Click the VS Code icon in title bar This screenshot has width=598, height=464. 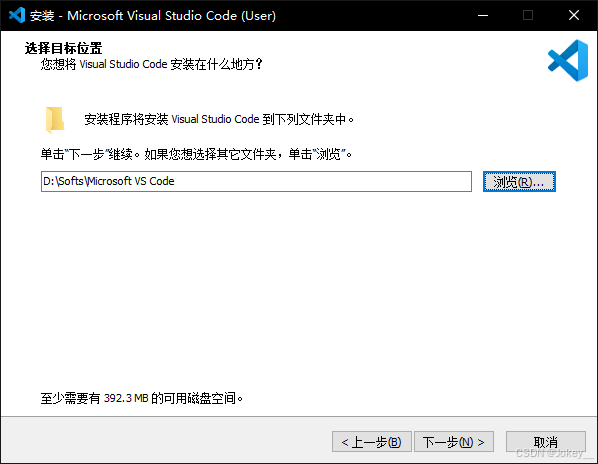click(17, 15)
